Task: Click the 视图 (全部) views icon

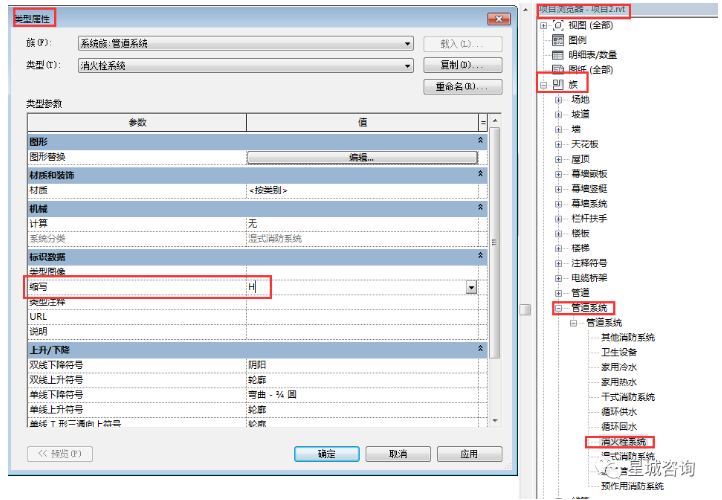Action: click(x=558, y=25)
